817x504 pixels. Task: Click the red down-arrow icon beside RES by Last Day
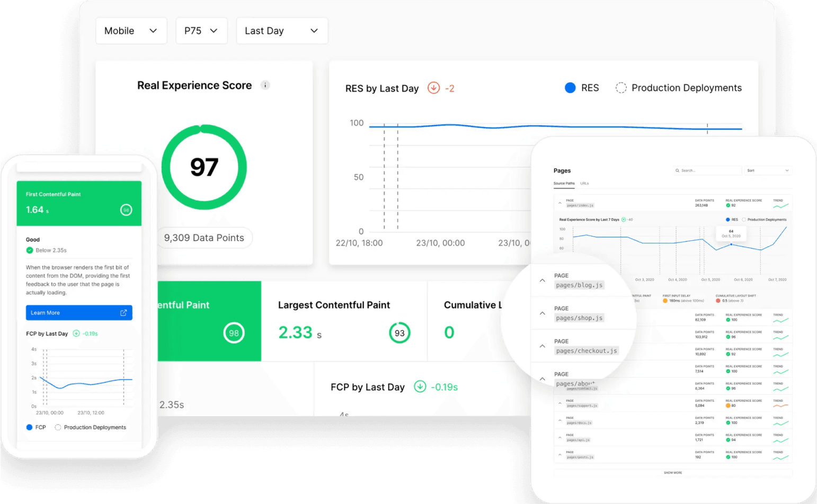point(433,88)
